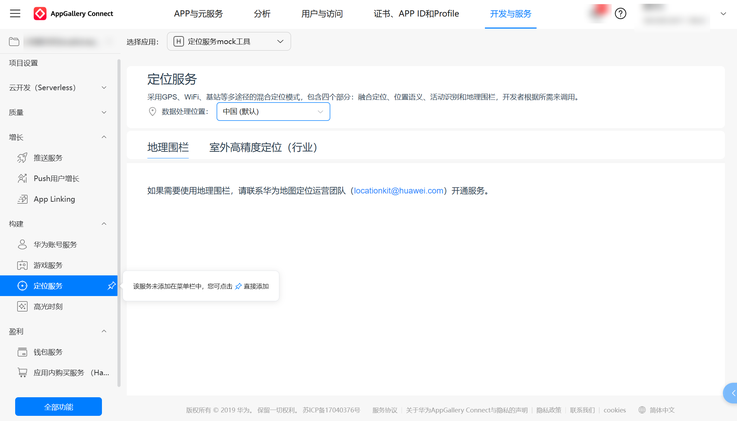Viewport: 737px width, 421px height.
Task: Click the 游戏服务 sidebar icon
Action: coord(22,265)
